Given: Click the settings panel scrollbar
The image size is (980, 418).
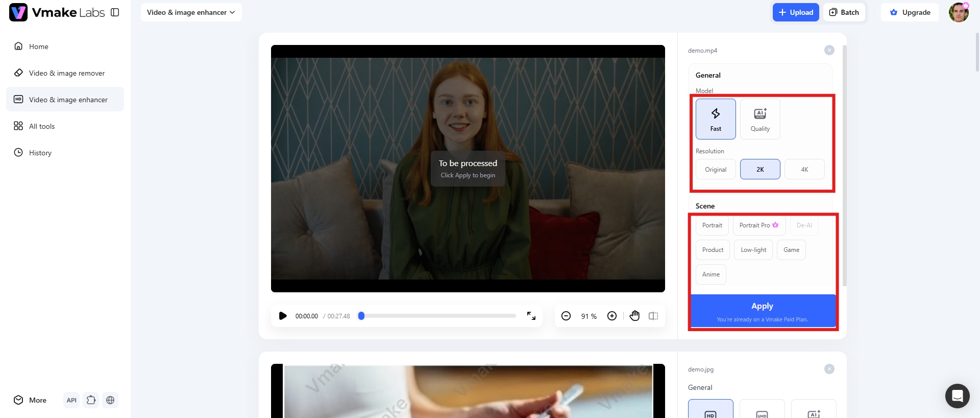Looking at the screenshot, I should [x=845, y=166].
